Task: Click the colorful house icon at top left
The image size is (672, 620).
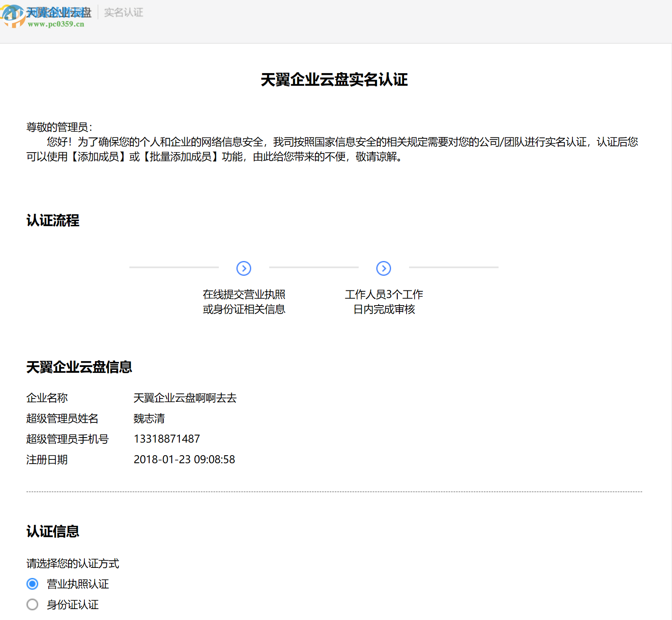Action: point(14,17)
